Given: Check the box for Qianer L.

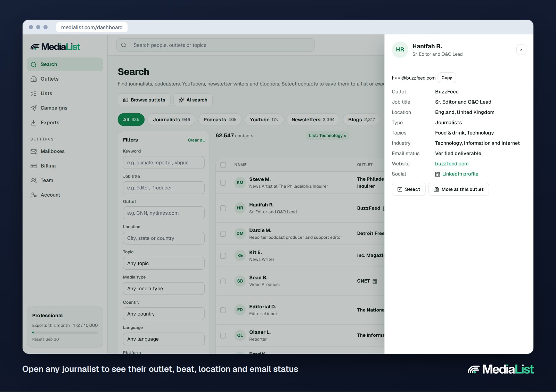Looking at the screenshot, I should (223, 336).
